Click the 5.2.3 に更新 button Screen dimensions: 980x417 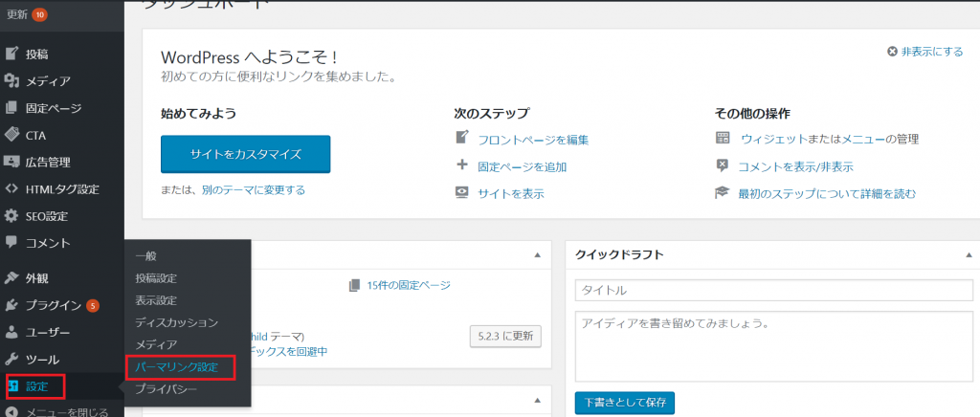[505, 335]
